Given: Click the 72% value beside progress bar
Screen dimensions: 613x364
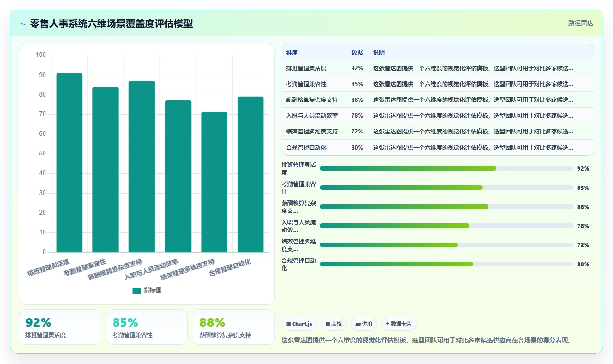Looking at the screenshot, I should 583,245.
